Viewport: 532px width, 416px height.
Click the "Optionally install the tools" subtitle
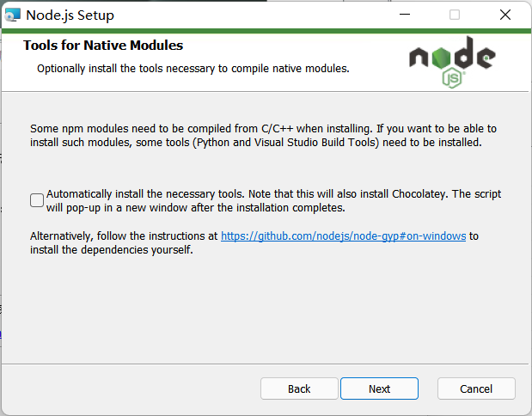pos(193,68)
